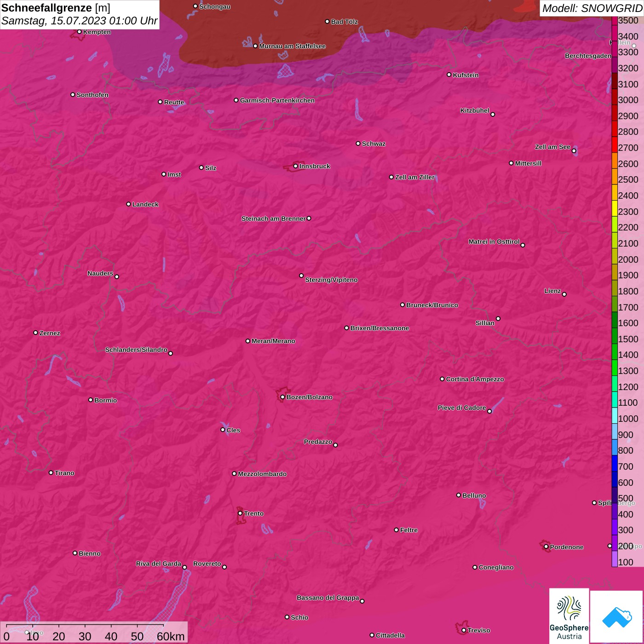Click the Reutte label
The height and width of the screenshot is (644, 644).
[x=174, y=102]
